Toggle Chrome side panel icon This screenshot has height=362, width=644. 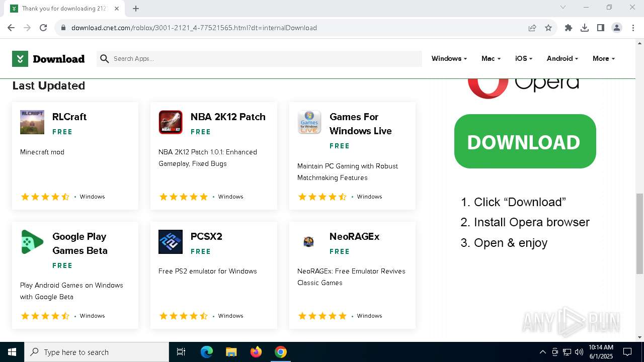(601, 28)
